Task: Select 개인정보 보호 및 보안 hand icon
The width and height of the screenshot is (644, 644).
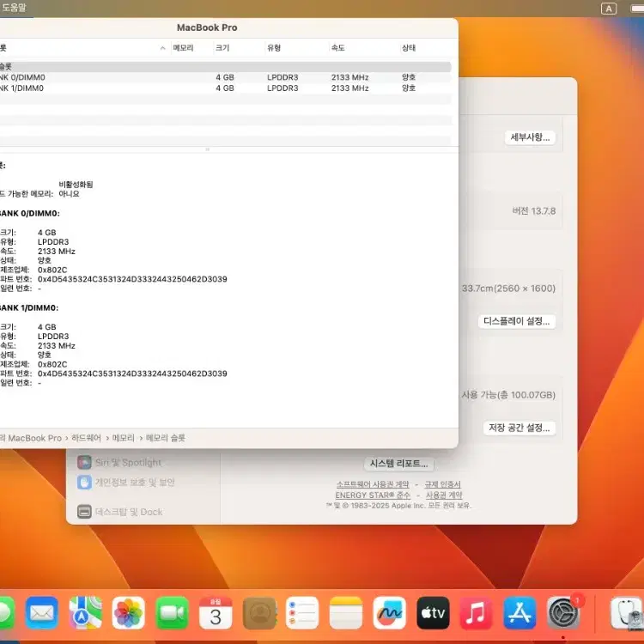Action: click(x=84, y=483)
